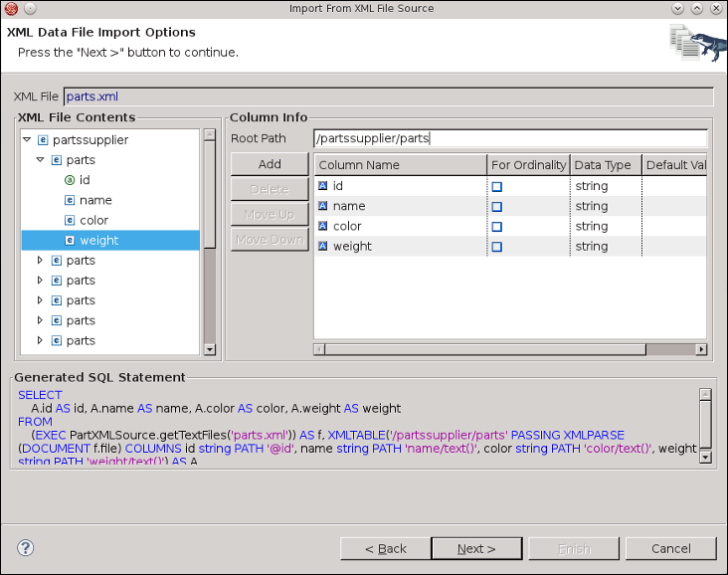Click the Data Type column header
This screenshot has width=728, height=575.
coord(604,165)
